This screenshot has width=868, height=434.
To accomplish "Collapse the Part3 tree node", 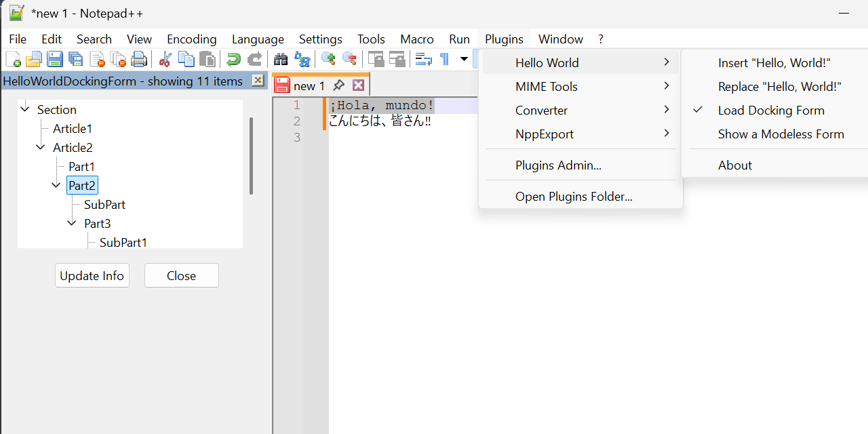I will coord(72,222).
